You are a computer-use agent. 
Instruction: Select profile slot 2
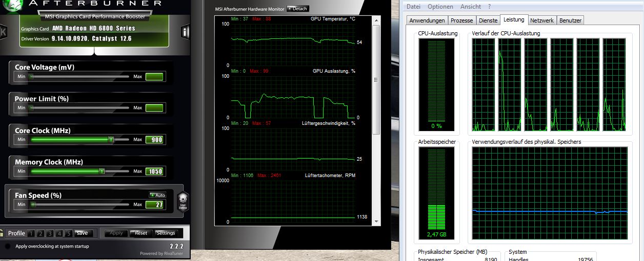pos(41,233)
